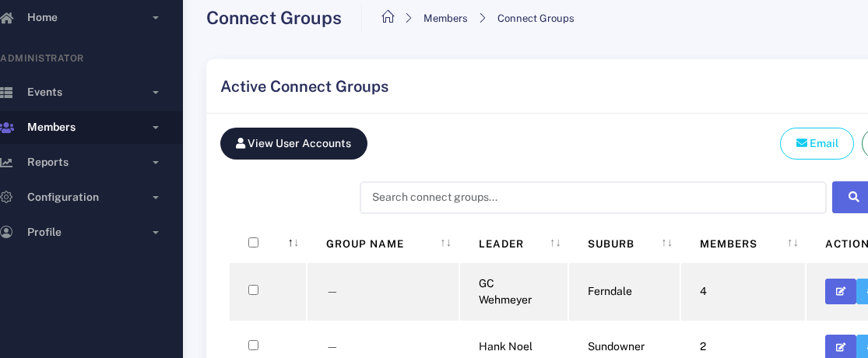
Task: Focus the Search connect groups input field
Action: click(593, 198)
